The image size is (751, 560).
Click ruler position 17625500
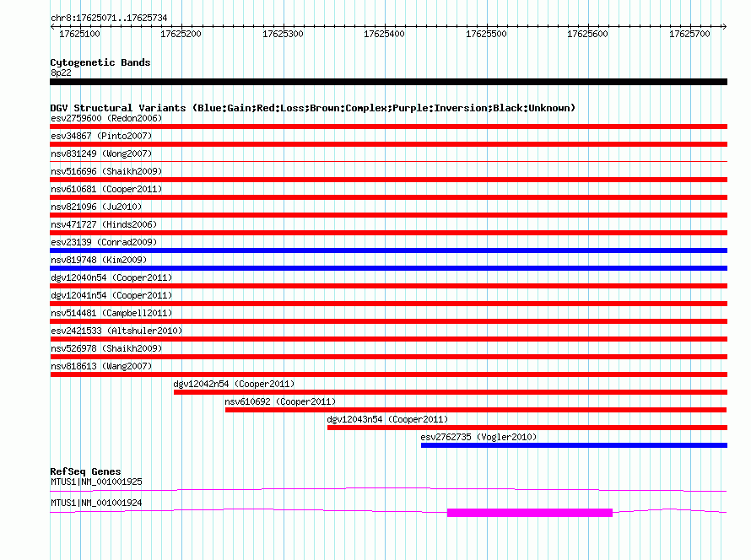(486, 34)
